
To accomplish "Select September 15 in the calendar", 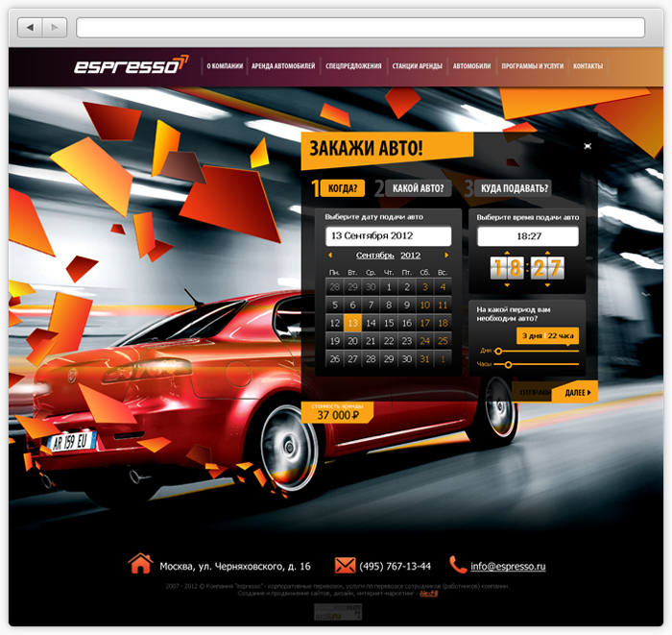I will pos(389,323).
